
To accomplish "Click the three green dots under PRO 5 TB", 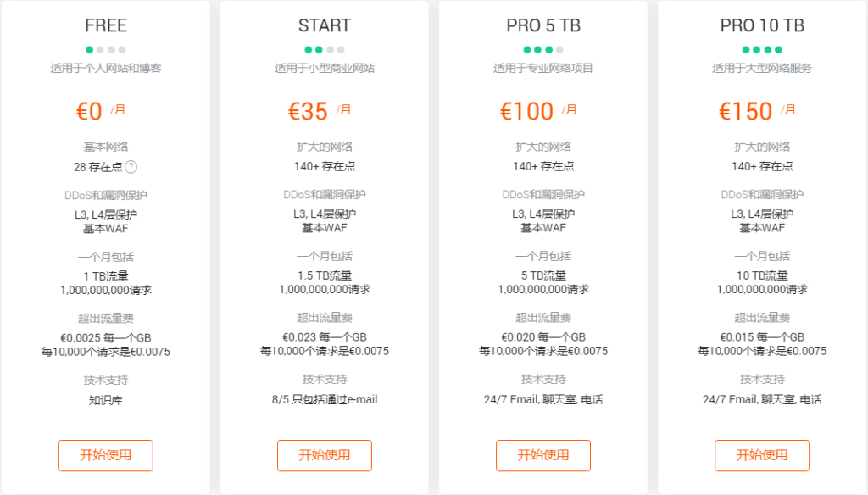I will (x=537, y=49).
